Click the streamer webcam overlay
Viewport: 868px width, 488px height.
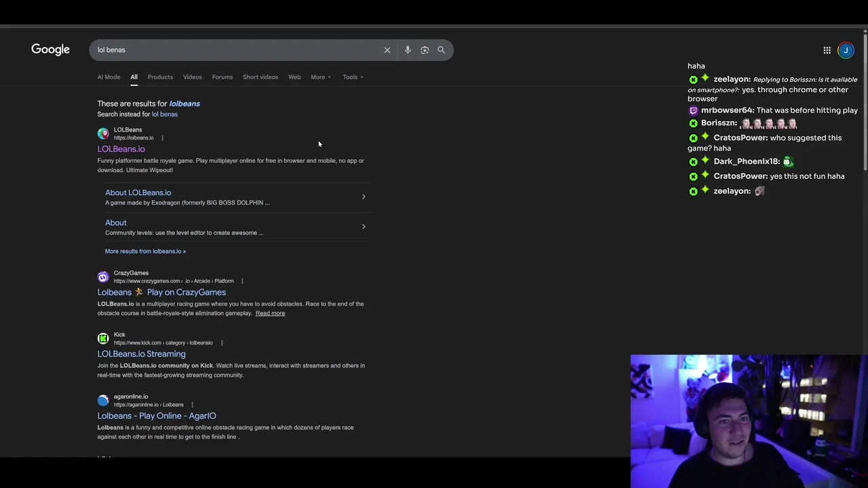point(749,421)
